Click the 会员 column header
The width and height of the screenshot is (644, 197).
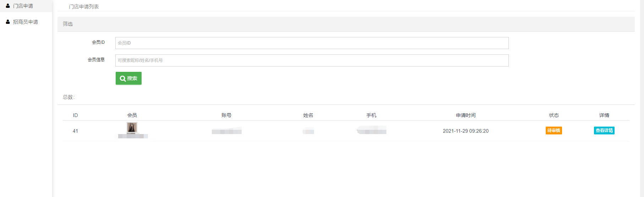tap(132, 115)
